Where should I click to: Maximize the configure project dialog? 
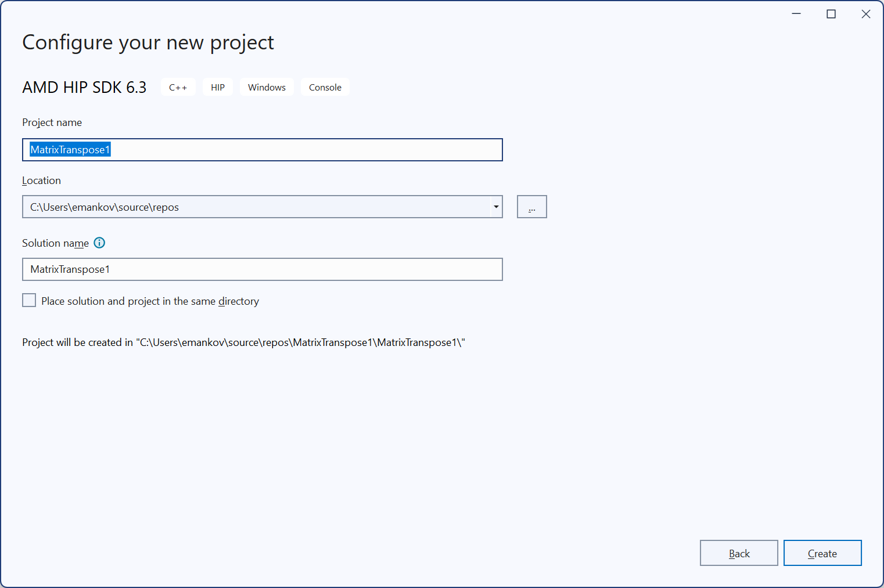coord(831,14)
